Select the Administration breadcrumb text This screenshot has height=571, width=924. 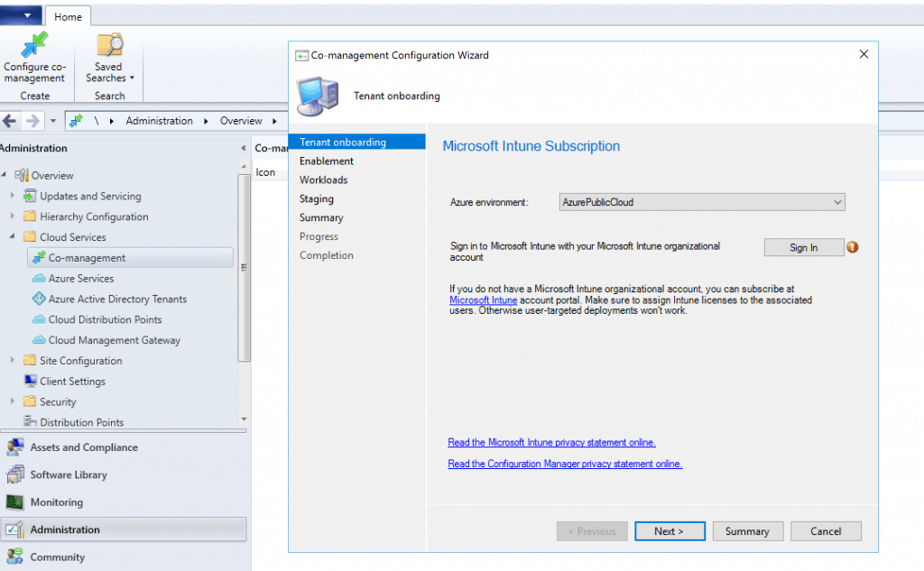(159, 121)
